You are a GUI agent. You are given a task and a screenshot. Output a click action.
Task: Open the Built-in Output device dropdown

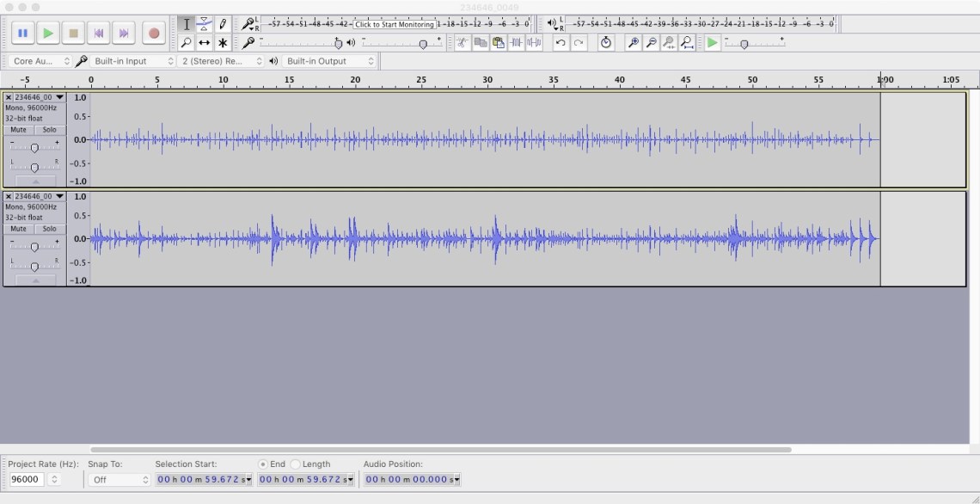tap(330, 61)
